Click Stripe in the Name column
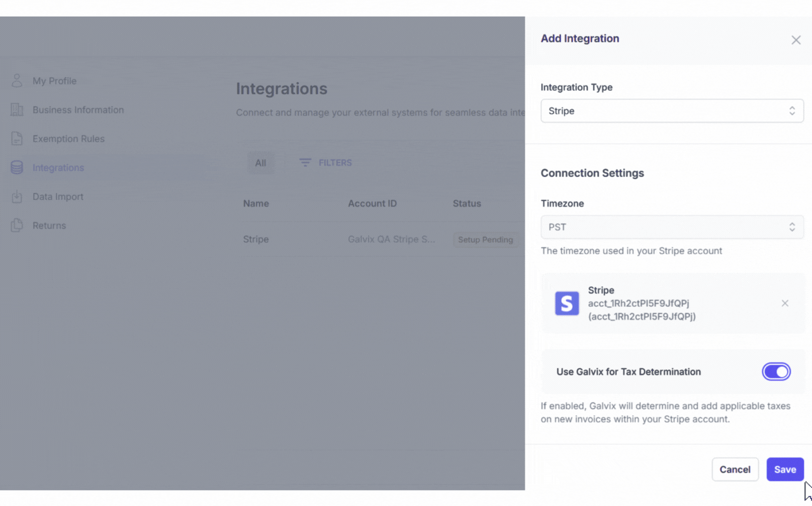812x506 pixels. [x=256, y=239]
